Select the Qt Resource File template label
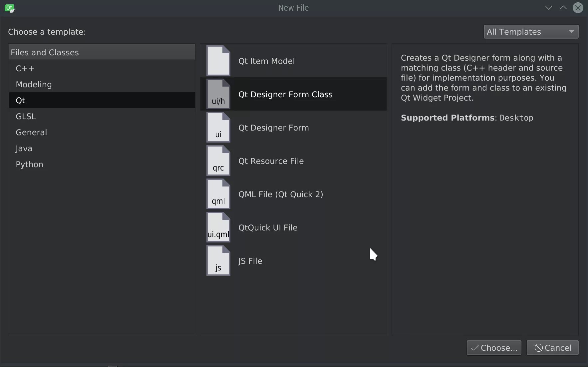The height and width of the screenshot is (367, 588). [271, 161]
